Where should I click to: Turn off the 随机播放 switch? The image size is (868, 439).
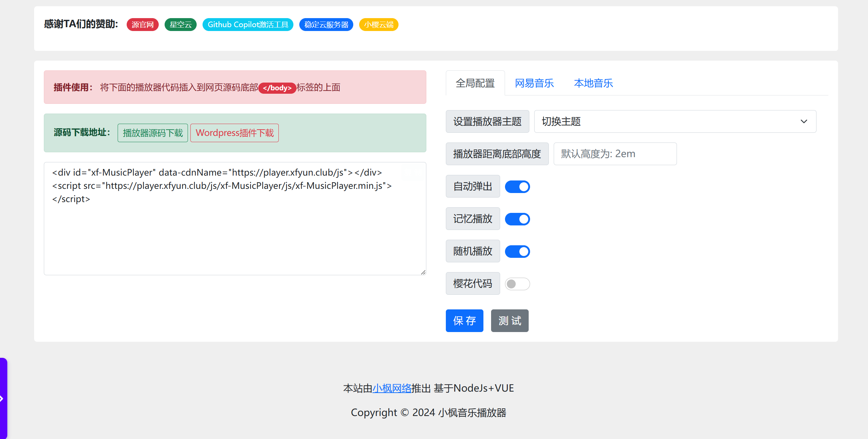[x=517, y=252]
